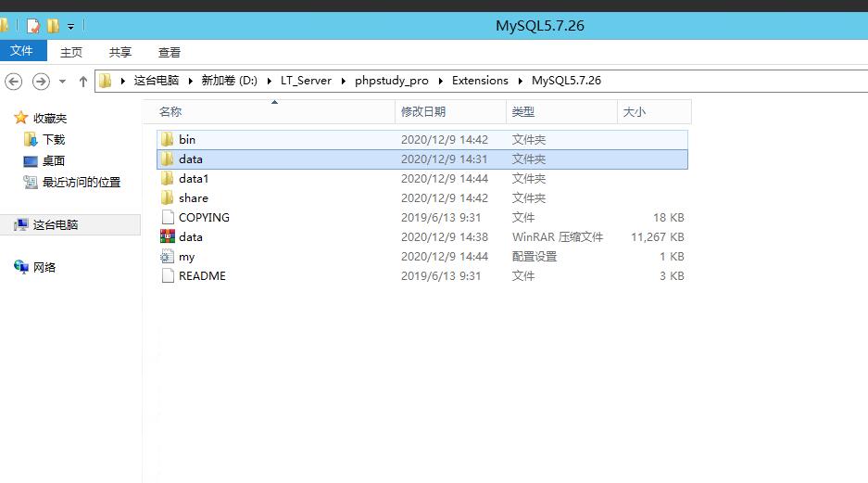Switch to the 主页 ribbon tab
This screenshot has height=483, width=868.
(x=71, y=53)
